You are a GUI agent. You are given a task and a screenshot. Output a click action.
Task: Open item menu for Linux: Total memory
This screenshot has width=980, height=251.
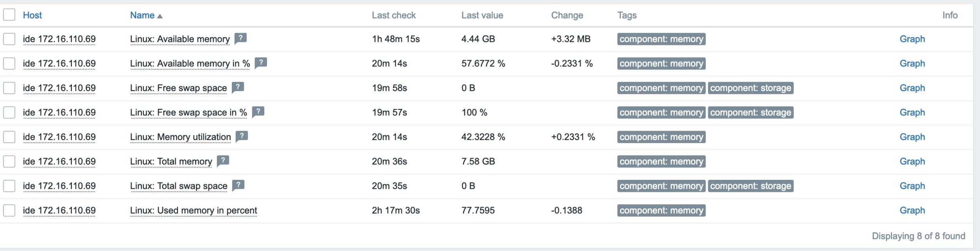point(171,161)
